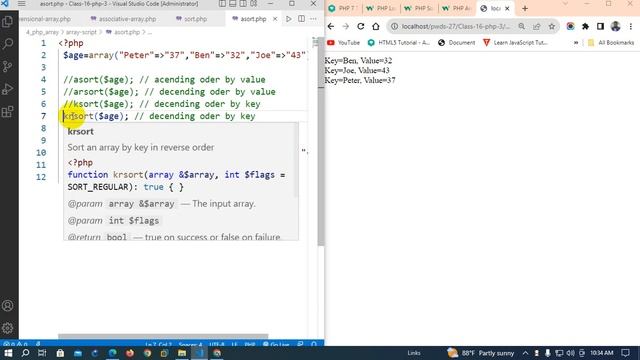Toggle the panel layout icon in title bar

pyautogui.click(x=233, y=4)
